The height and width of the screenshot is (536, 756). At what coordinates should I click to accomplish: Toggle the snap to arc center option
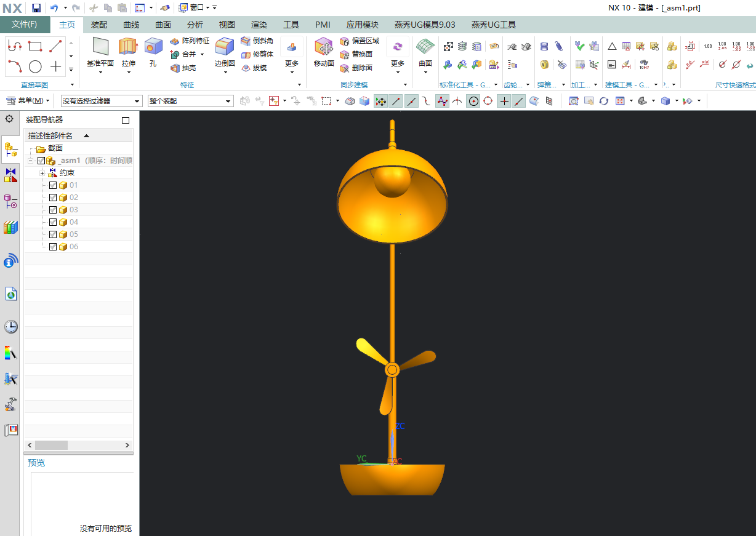pos(473,101)
